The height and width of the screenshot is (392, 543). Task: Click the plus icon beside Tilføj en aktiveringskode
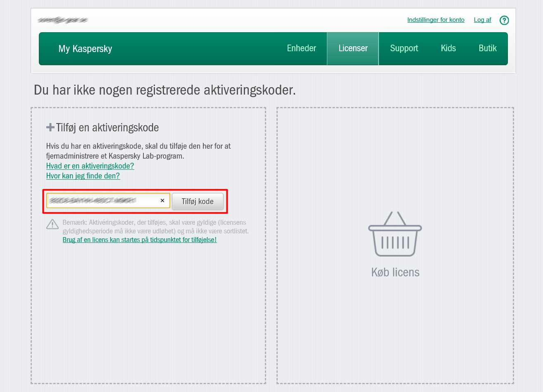coord(50,127)
